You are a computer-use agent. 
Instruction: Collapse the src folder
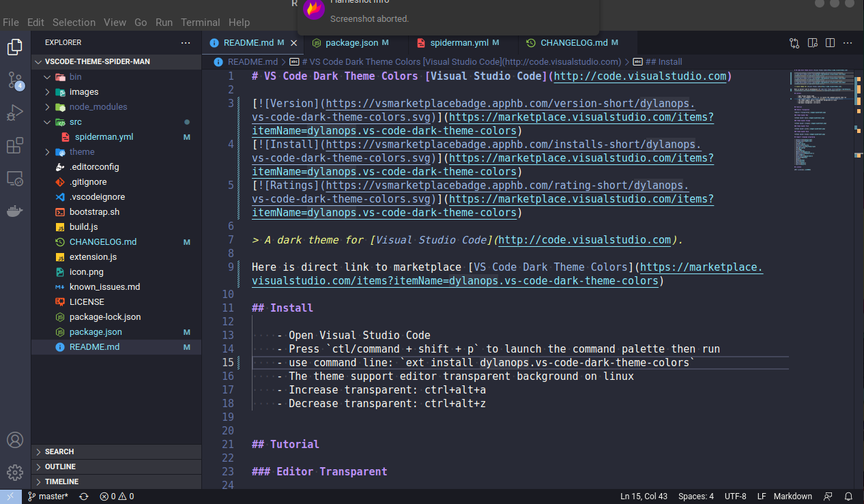pyautogui.click(x=116, y=122)
